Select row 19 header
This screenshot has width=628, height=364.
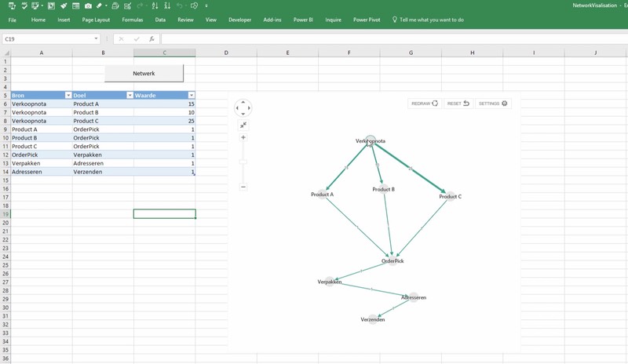[x=5, y=214]
